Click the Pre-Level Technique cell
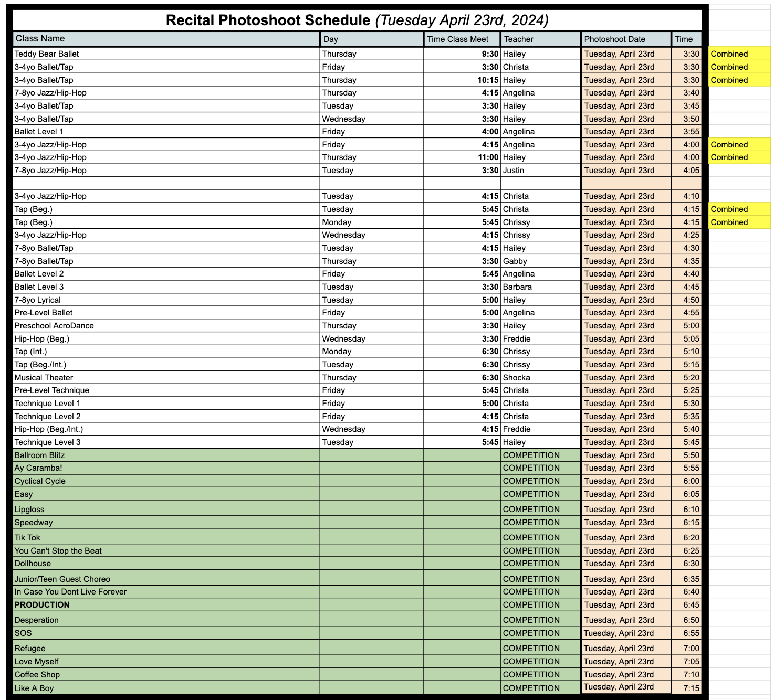Screen dimensions: 774x700 pos(166,390)
